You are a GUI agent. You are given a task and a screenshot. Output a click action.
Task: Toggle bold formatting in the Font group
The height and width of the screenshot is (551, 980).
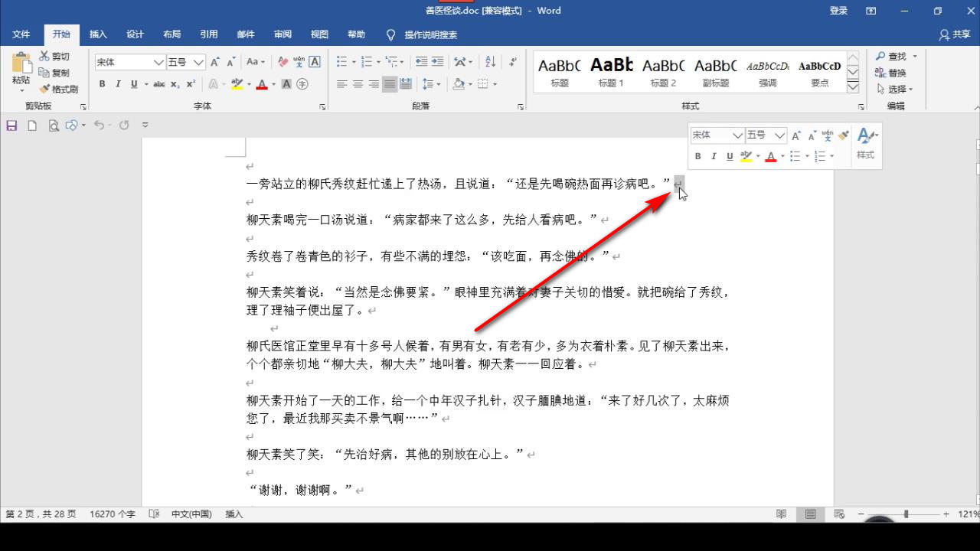102,84
